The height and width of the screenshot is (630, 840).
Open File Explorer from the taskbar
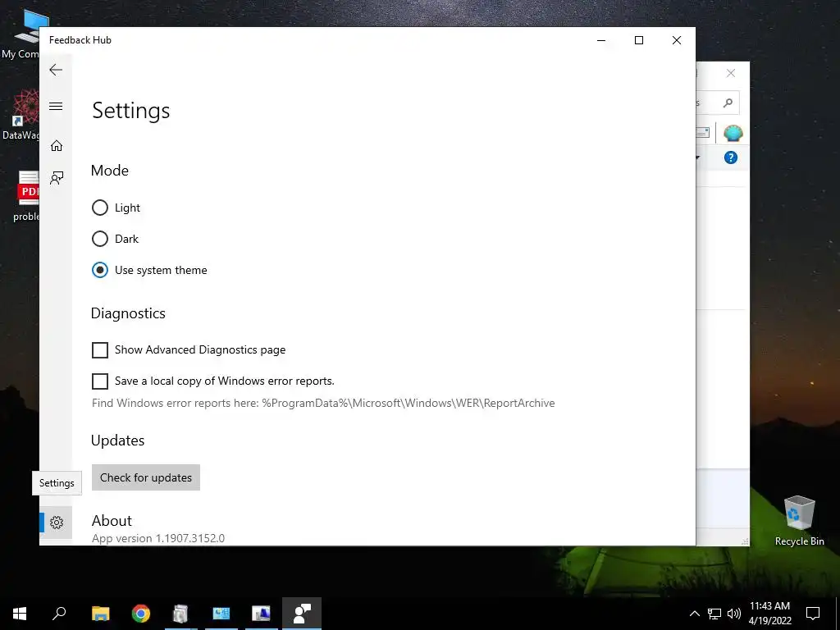[x=100, y=614]
